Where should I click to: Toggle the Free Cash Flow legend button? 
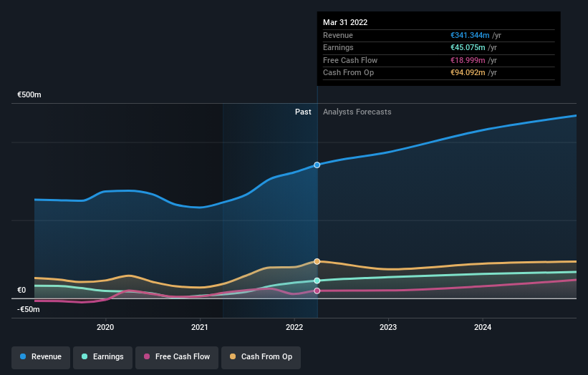[x=177, y=357]
